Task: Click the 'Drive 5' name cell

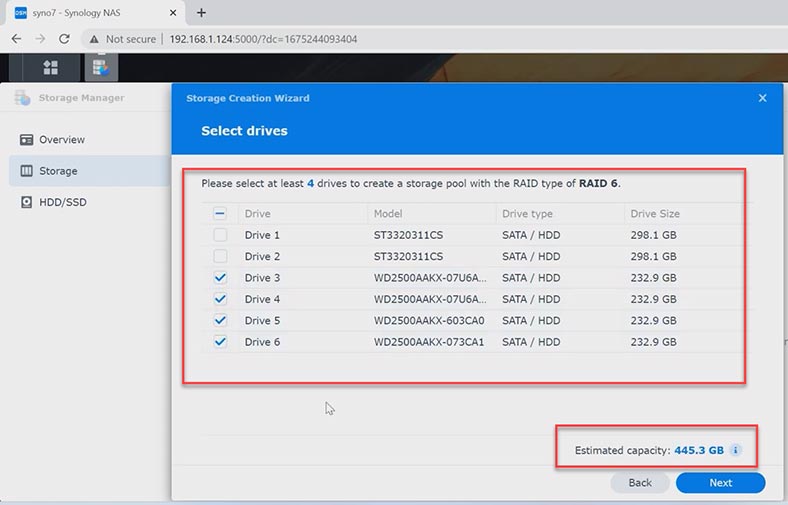Action: coord(262,320)
